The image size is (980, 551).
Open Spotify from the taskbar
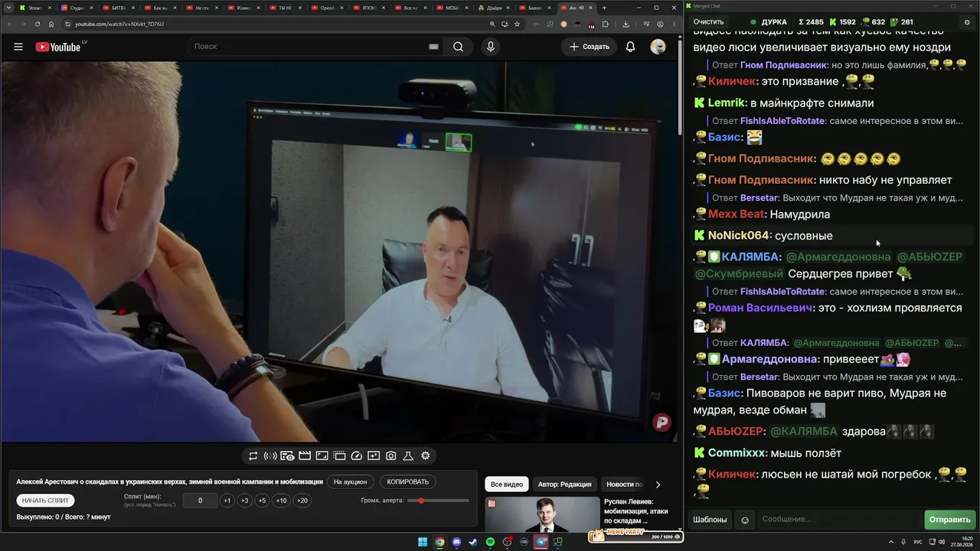[x=490, y=543]
